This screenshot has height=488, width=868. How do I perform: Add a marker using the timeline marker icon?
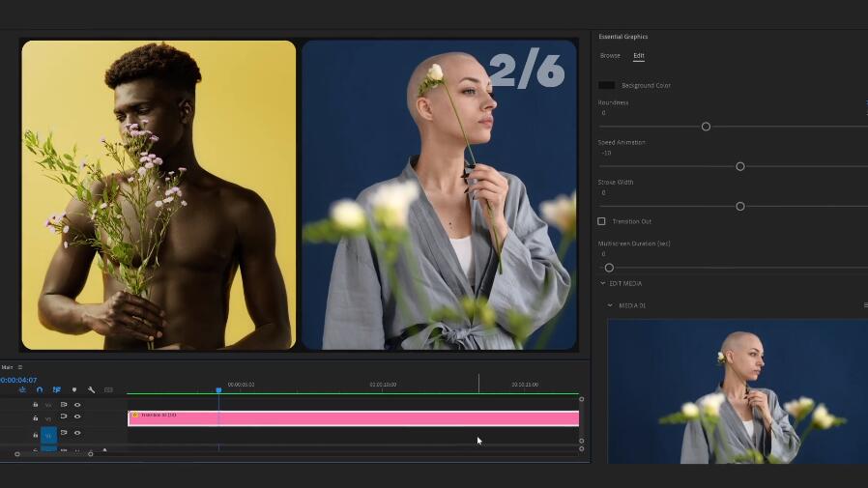coord(73,389)
